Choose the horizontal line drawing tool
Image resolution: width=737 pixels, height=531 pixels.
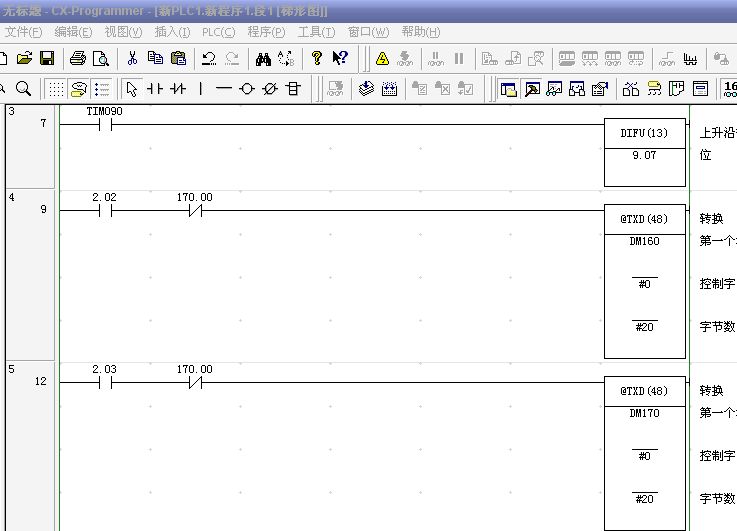pos(223,89)
